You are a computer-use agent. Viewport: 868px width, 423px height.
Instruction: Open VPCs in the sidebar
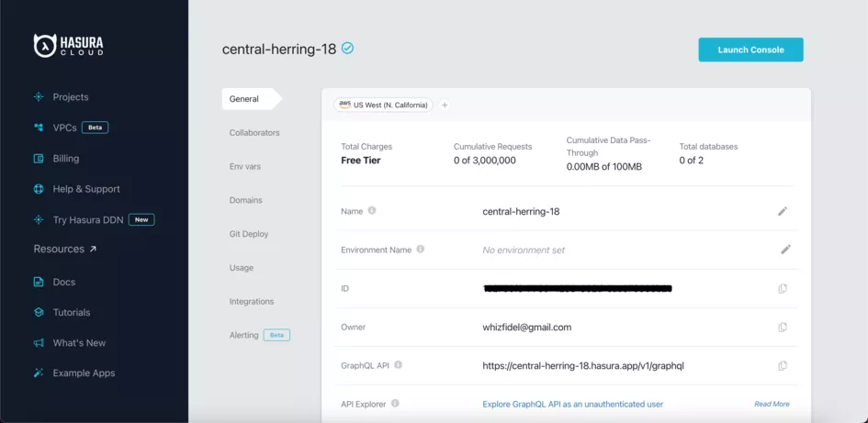pos(65,128)
